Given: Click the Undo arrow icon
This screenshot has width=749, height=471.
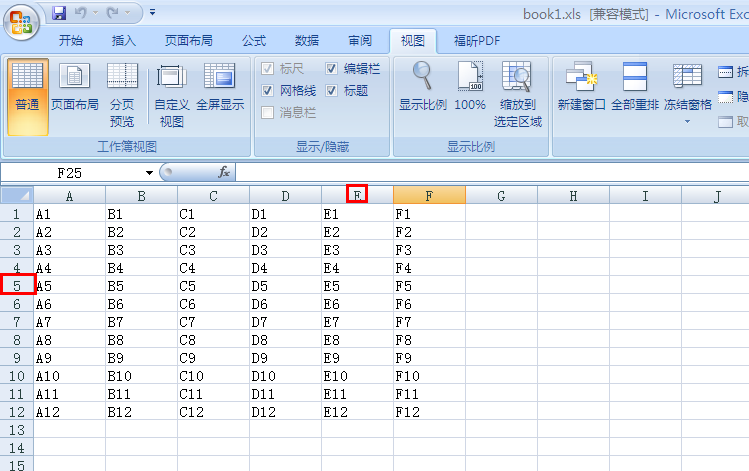Looking at the screenshot, I should coord(81,13).
